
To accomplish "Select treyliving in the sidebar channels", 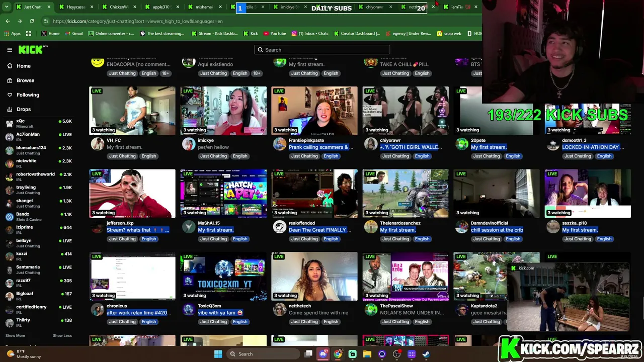I will (38, 190).
